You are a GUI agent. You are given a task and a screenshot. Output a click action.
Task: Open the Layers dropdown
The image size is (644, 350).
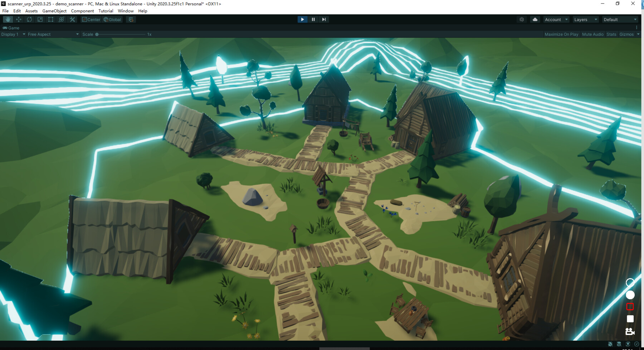(x=585, y=19)
